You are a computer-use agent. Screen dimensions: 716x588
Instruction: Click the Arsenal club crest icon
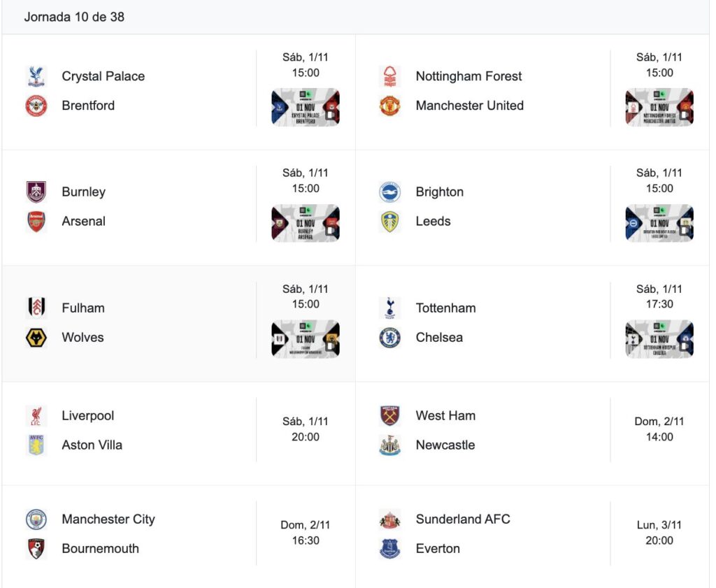coord(36,222)
